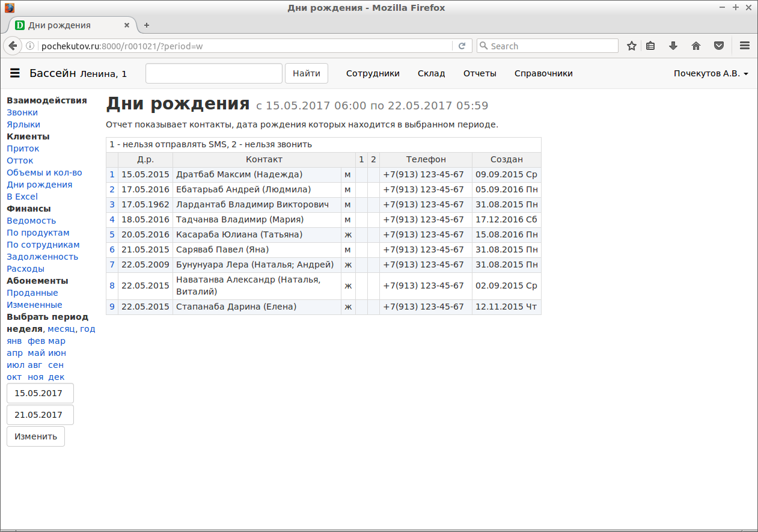Open a new tab with plus icon
The height and width of the screenshot is (532, 758).
(146, 25)
